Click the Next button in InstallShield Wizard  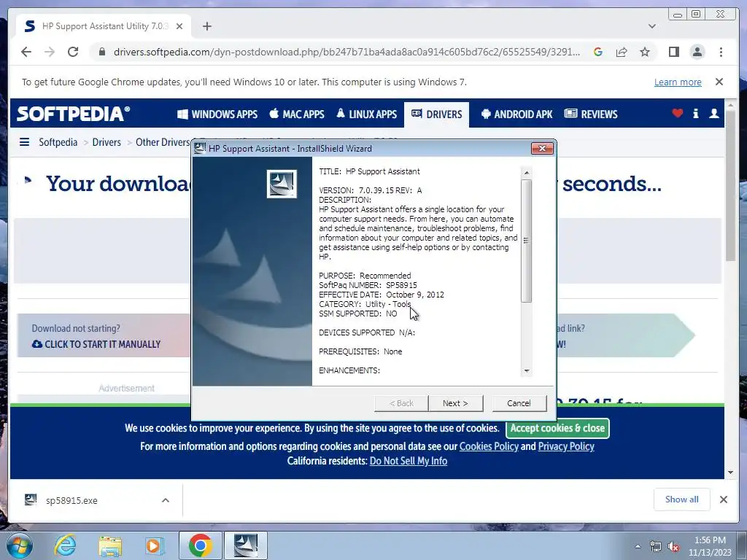click(455, 402)
